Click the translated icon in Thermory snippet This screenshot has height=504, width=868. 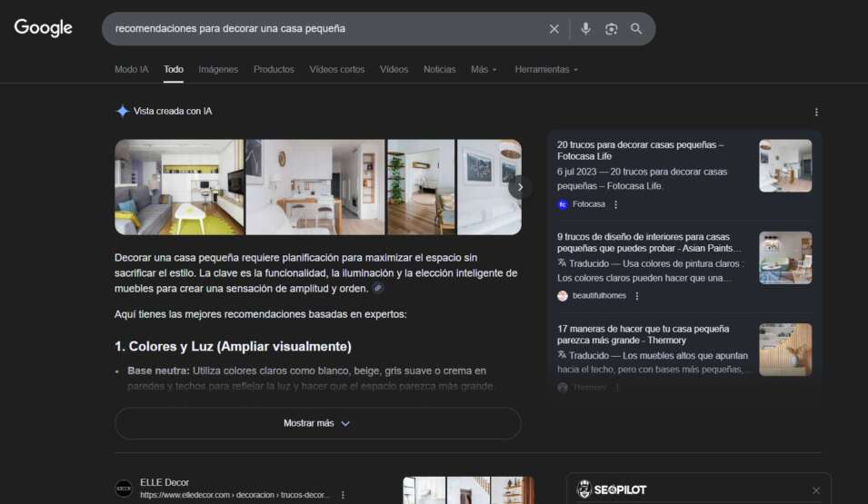[562, 355]
